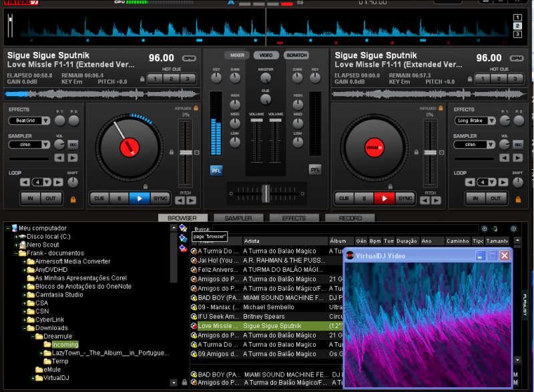Open the RECORD tab below the decks

coord(350,218)
